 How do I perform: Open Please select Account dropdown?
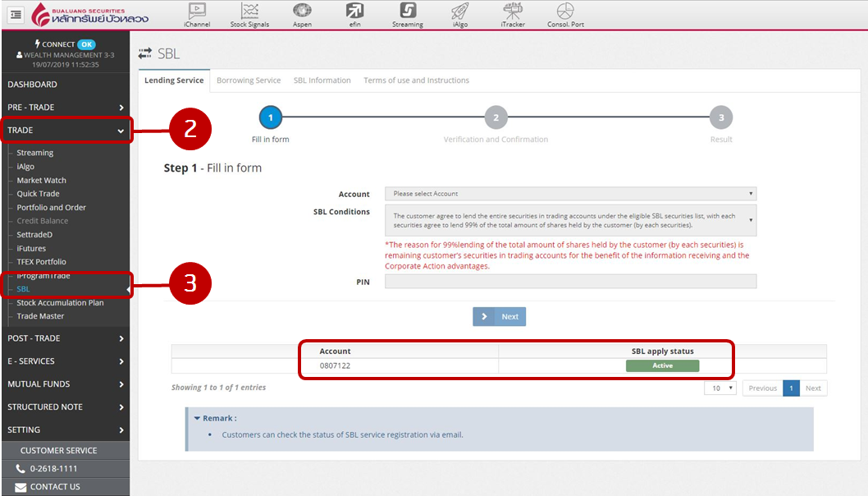(x=571, y=194)
